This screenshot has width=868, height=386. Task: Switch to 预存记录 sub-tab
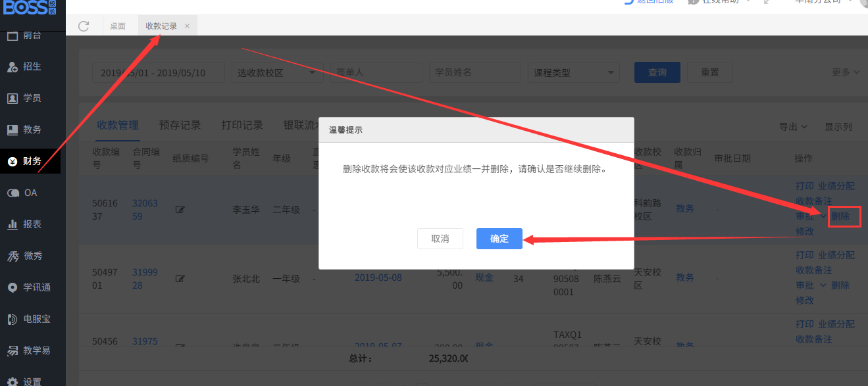(x=180, y=125)
